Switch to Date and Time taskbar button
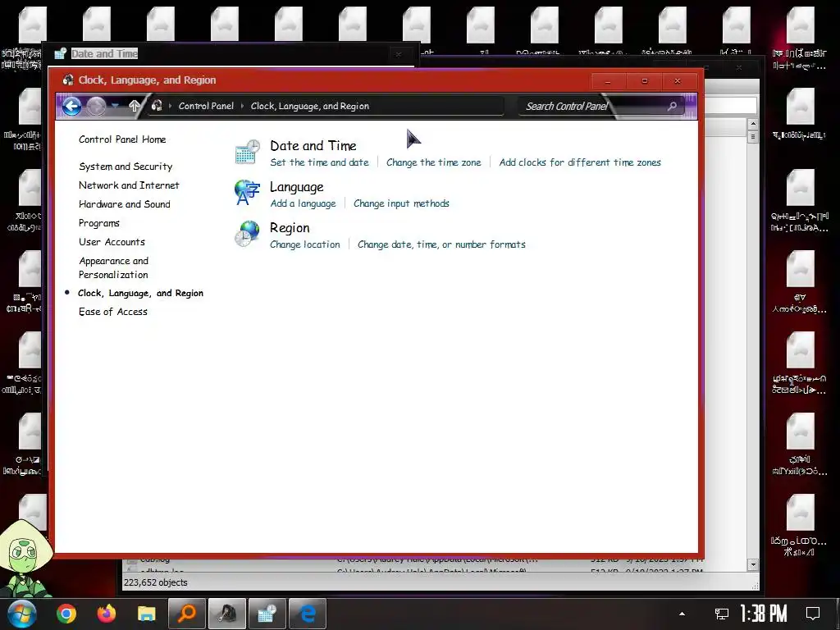The width and height of the screenshot is (840, 630). point(267,614)
